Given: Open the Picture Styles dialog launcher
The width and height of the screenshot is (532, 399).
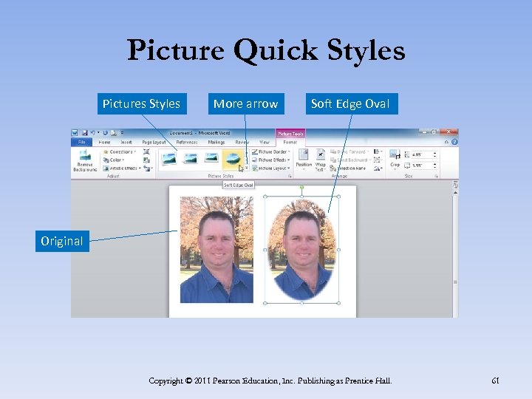Looking at the screenshot, I should click(x=290, y=176).
